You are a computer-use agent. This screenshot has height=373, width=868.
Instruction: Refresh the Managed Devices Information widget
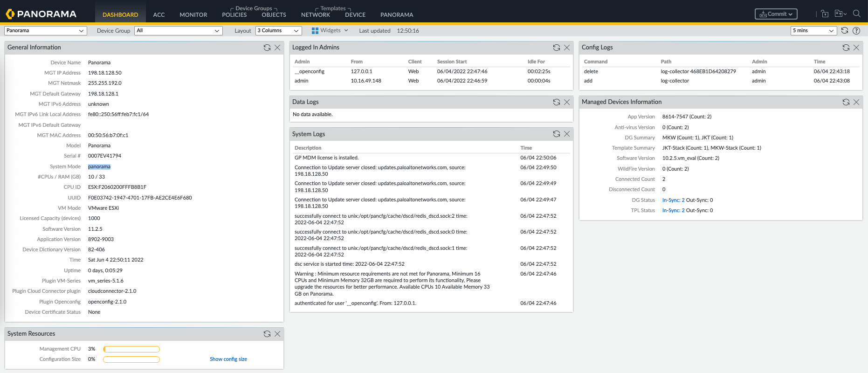click(x=846, y=102)
